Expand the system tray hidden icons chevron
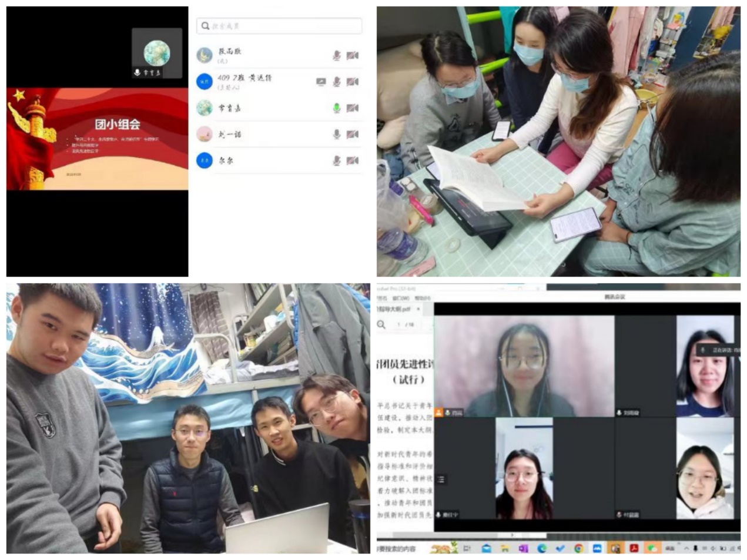Viewport: 747px width, 560px height. [686, 548]
